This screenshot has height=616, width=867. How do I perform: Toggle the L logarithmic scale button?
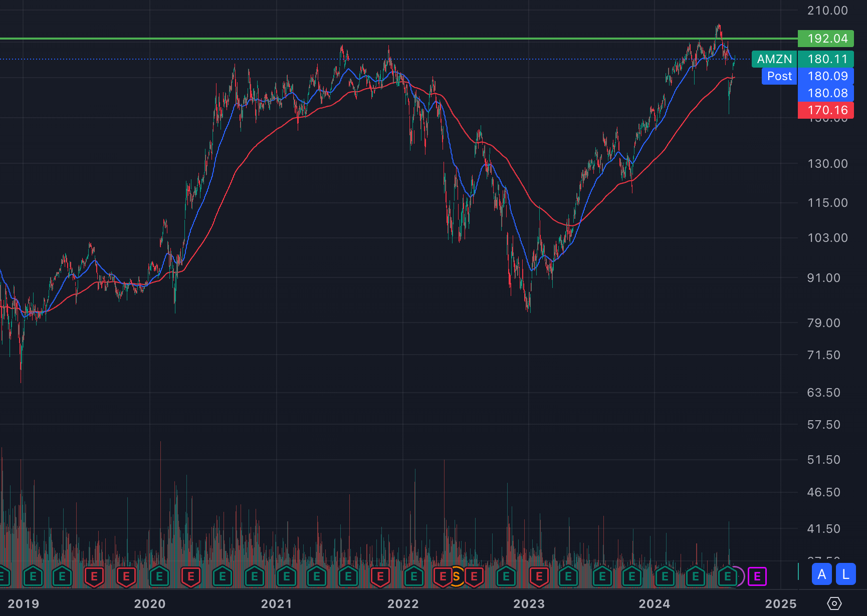pos(846,574)
